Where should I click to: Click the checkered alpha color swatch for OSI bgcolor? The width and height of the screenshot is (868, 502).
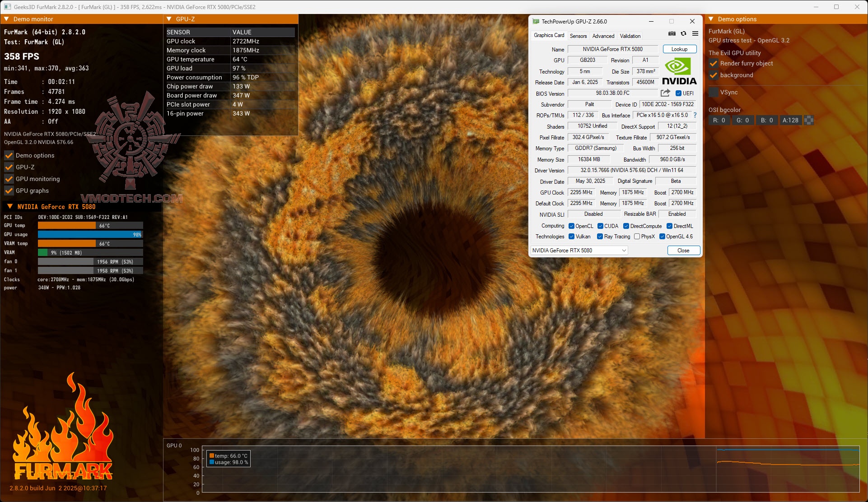tap(808, 120)
